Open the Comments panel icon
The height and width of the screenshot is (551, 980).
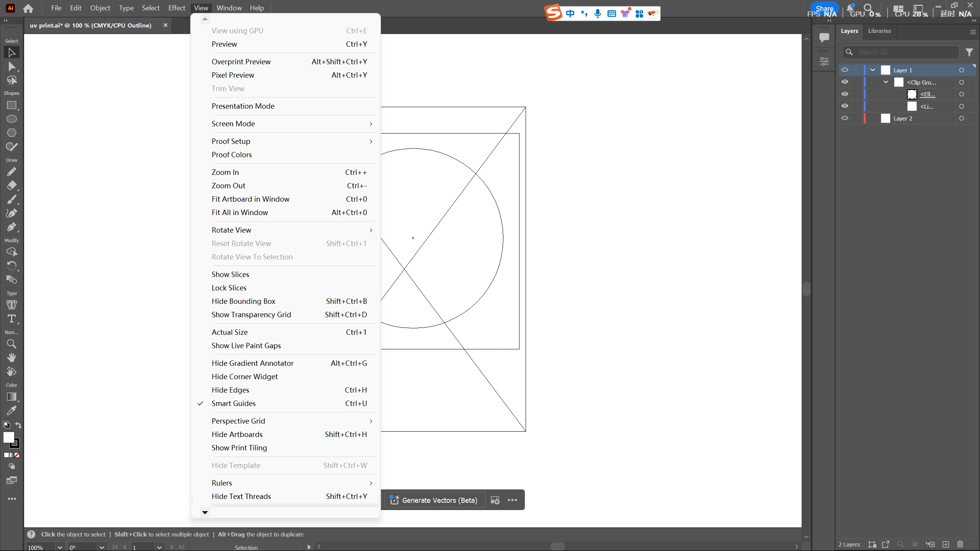point(824,37)
